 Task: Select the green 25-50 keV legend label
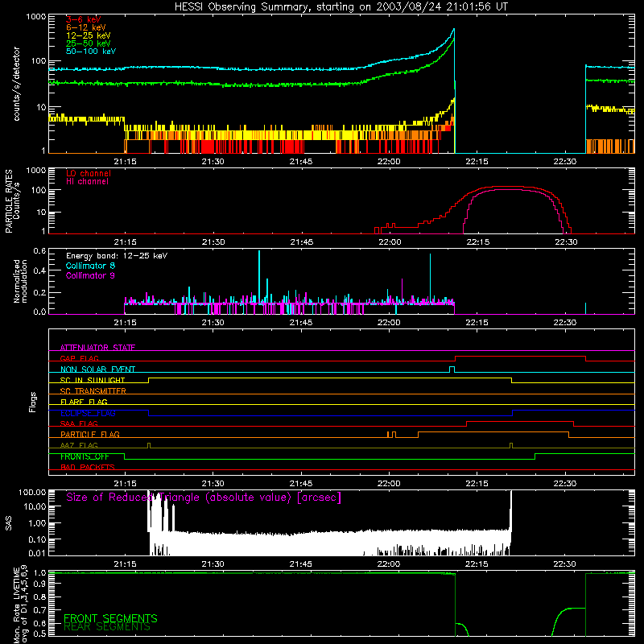89,43
